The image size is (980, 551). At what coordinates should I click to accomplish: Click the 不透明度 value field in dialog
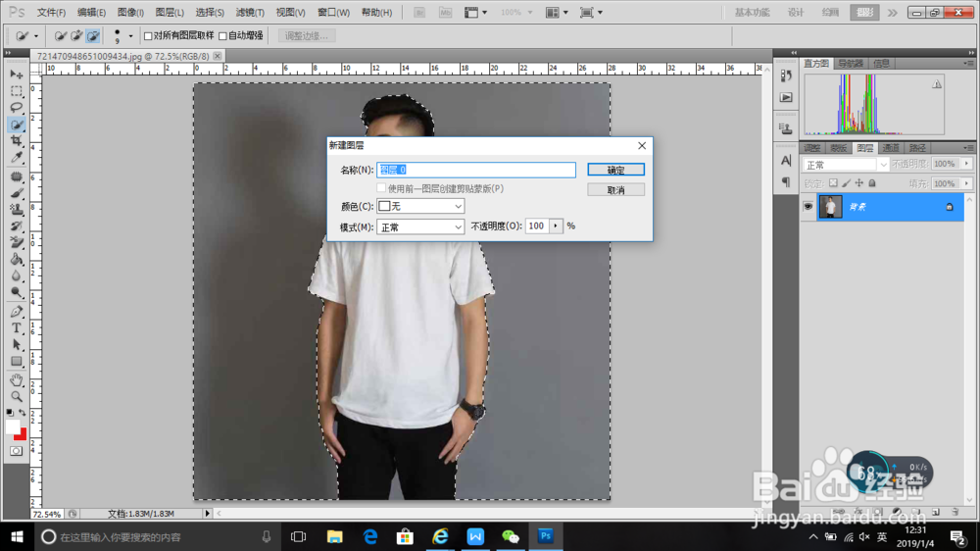(x=537, y=225)
